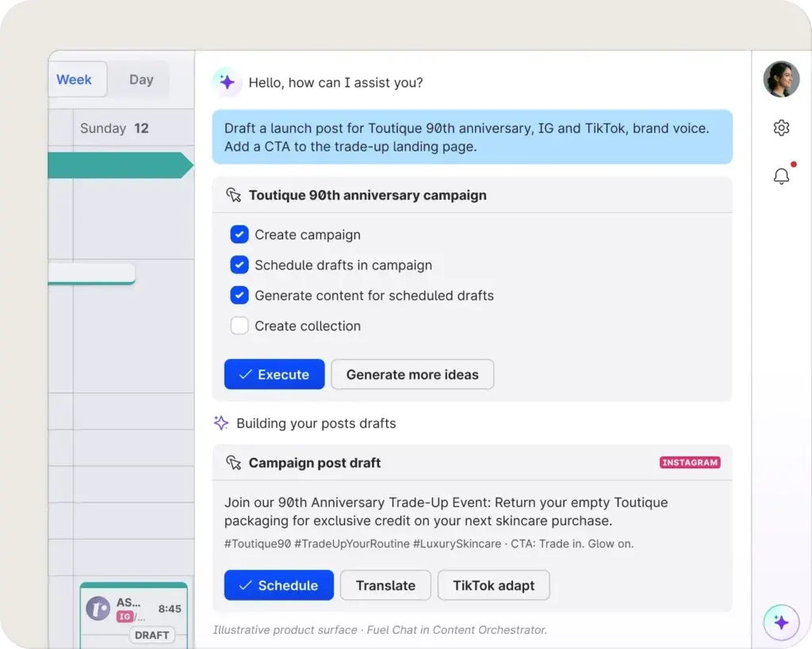Click the assistant sparkle icon beside greeting
The height and width of the screenshot is (649, 812).
(227, 82)
